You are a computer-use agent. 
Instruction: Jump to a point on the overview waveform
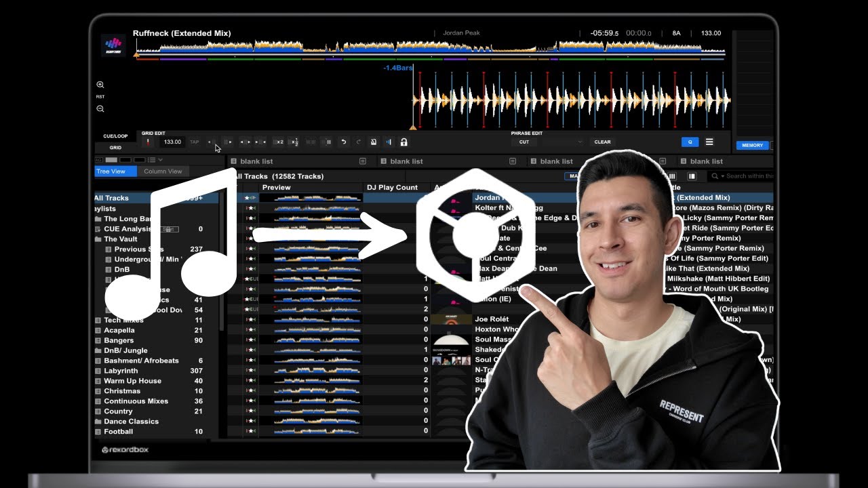[431, 49]
